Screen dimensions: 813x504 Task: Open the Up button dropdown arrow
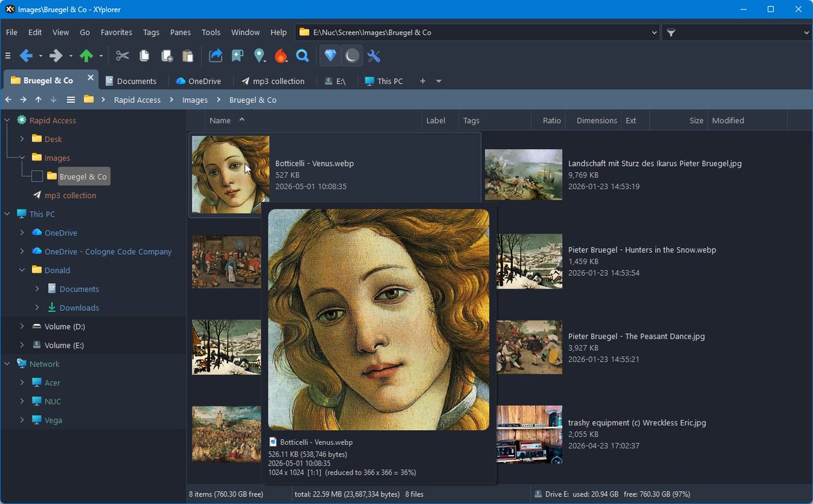(101, 56)
